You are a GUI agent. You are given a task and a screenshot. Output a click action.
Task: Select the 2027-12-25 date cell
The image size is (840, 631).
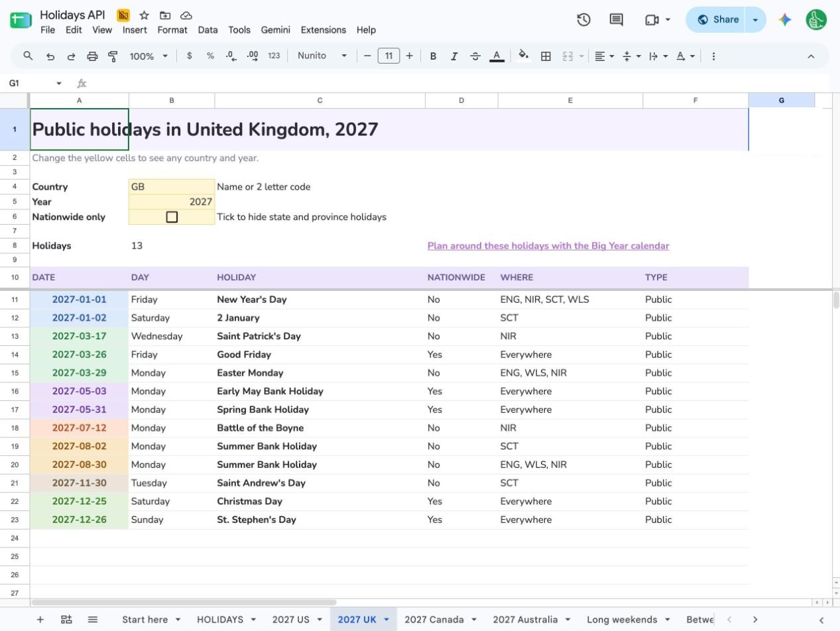click(x=80, y=502)
